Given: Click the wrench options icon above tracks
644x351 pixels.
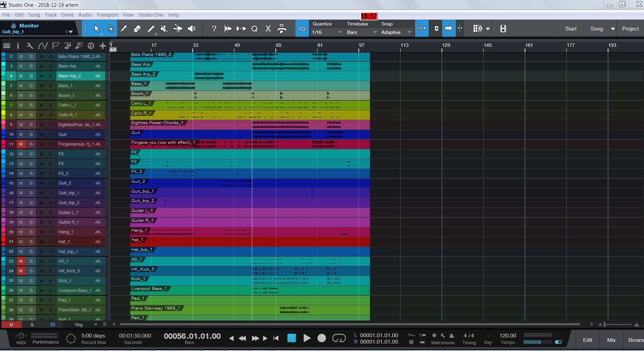Looking at the screenshot, I should (30, 46).
